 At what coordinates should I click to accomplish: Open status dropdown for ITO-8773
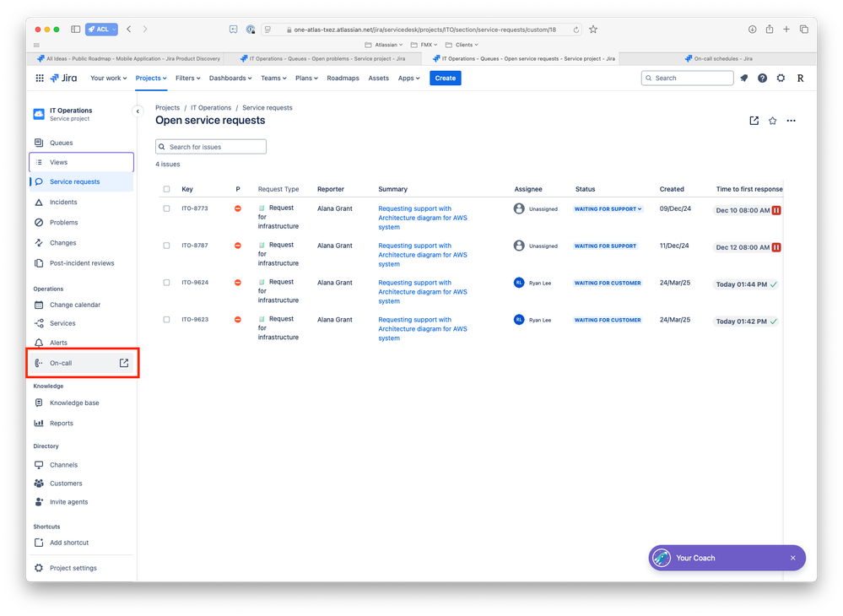coord(608,209)
